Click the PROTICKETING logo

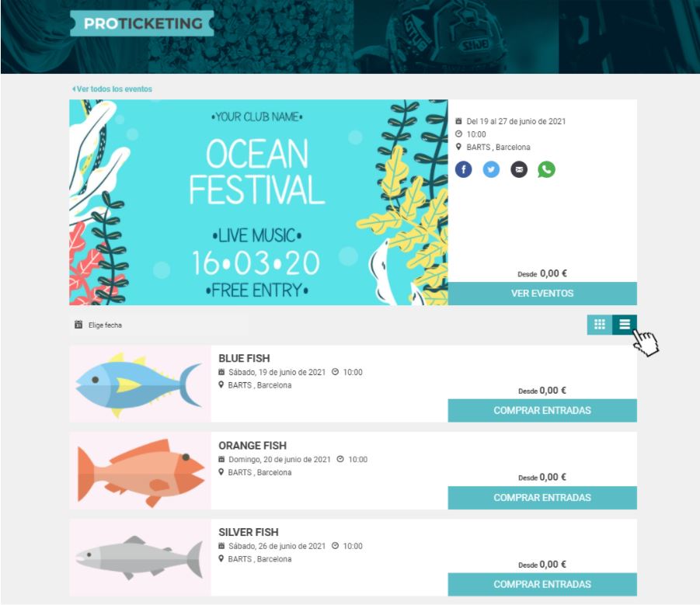(x=142, y=23)
